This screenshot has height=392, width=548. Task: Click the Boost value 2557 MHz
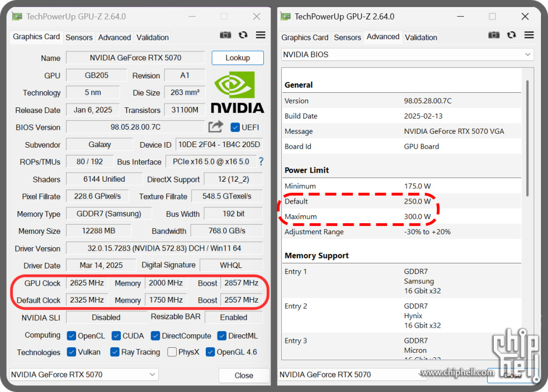(242, 300)
